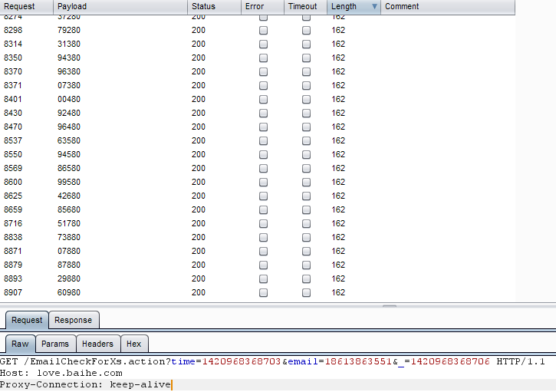Select payload 99580
Screen dimensions: 556x392
point(69,183)
